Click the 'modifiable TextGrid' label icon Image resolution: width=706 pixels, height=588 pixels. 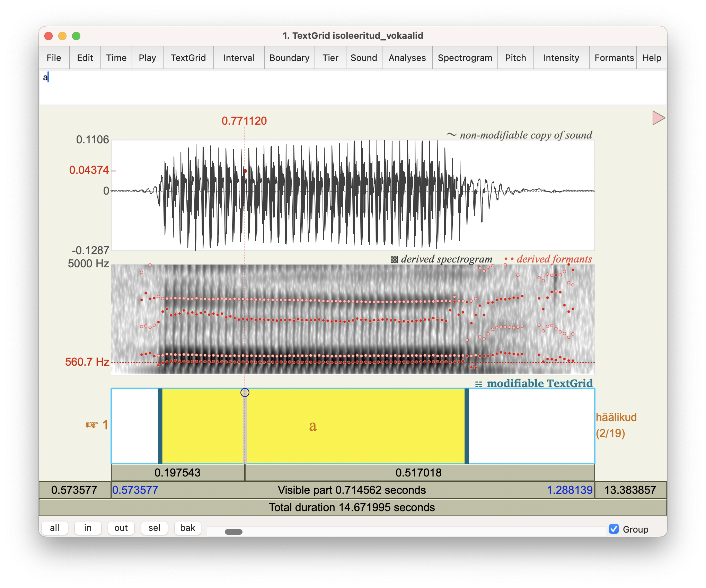[x=479, y=384]
